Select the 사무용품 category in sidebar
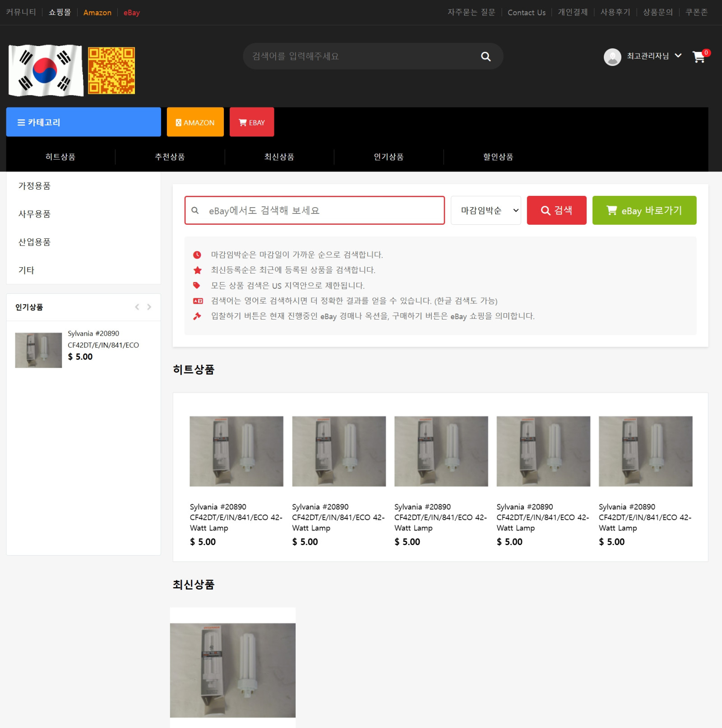The image size is (722, 728). (x=35, y=214)
